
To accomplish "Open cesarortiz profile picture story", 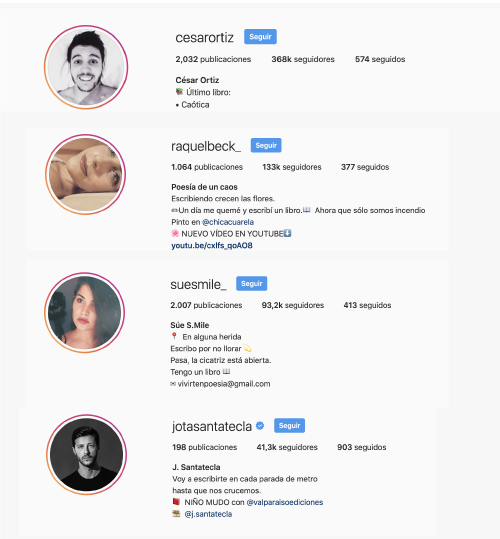I will tap(86, 67).
